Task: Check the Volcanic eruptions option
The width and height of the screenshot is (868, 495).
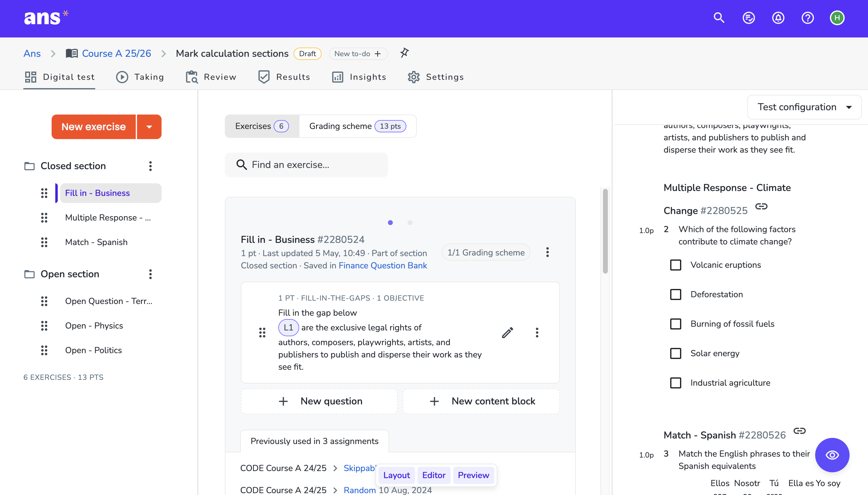Action: click(675, 265)
